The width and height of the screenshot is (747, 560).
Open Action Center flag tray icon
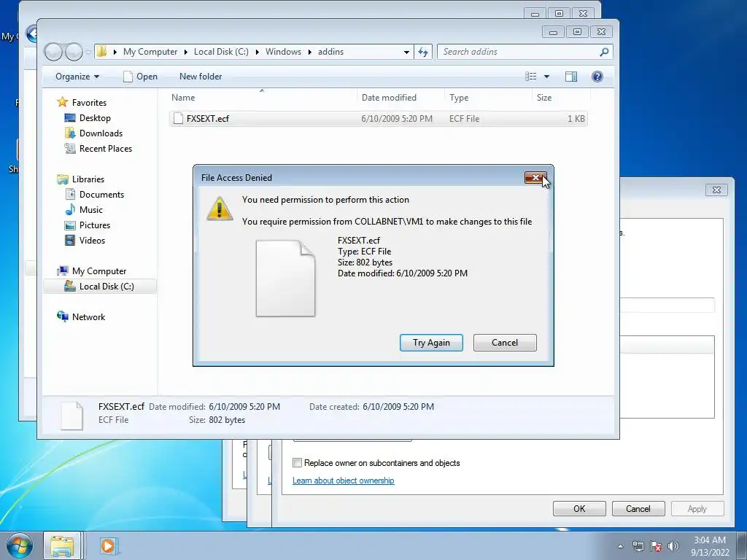[x=656, y=546]
